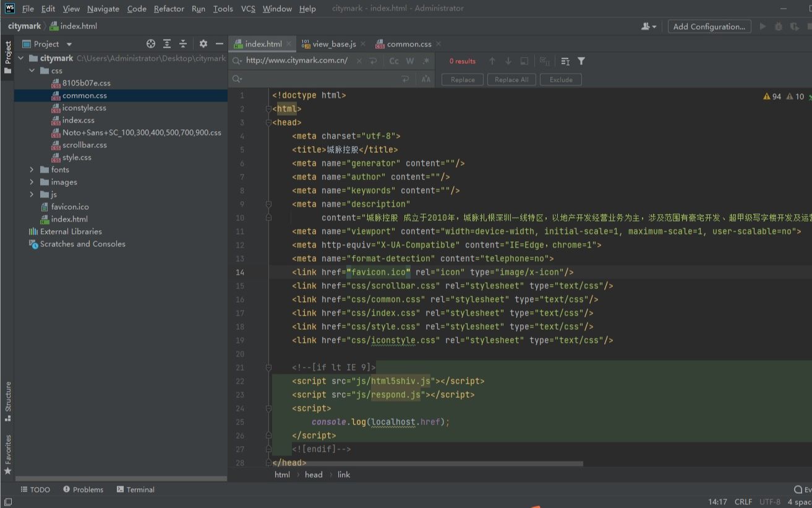Click Run with Coverage icon
Viewport: 812px width, 508px height.
coord(795,27)
